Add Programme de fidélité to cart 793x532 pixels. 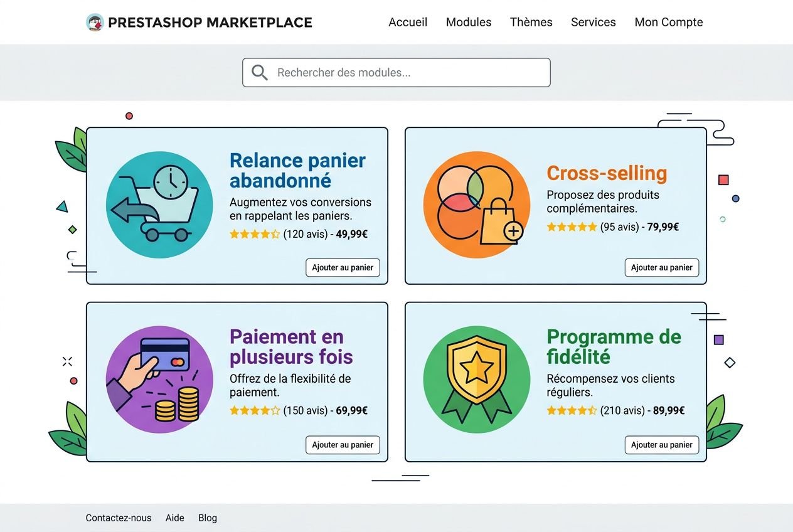click(x=662, y=445)
